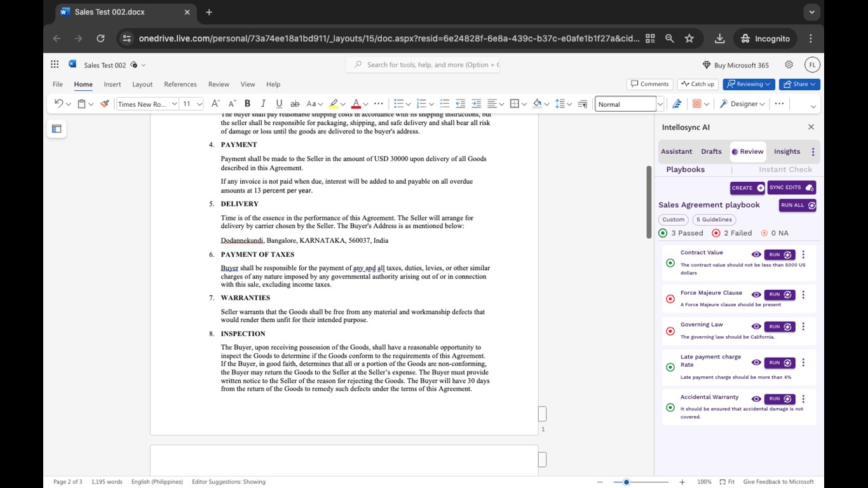
Task: Open the Intellosync panel more options menu
Action: point(813,152)
